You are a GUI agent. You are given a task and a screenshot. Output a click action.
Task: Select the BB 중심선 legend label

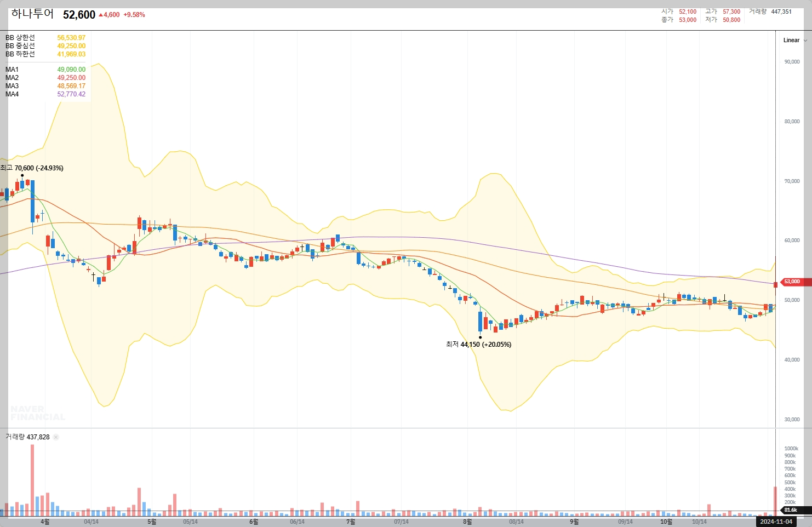[x=20, y=46]
